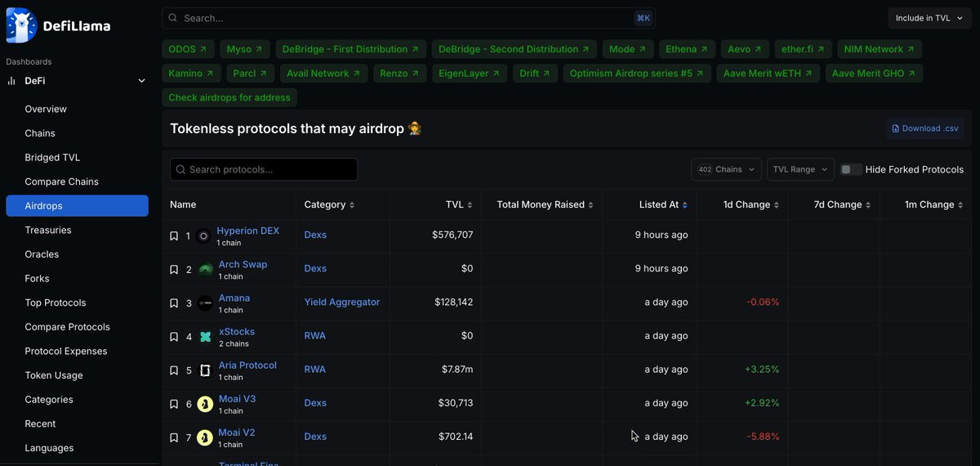Collapse the DeFi sidebar section
This screenshot has width=980, height=466.
pos(141,81)
